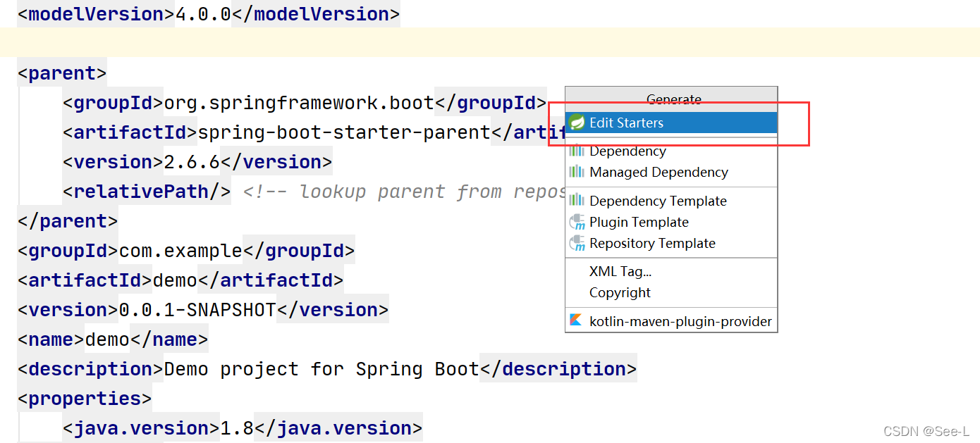Place cursor on the opening parent tag
Image resolution: width=980 pixels, height=443 pixels.
point(62,73)
